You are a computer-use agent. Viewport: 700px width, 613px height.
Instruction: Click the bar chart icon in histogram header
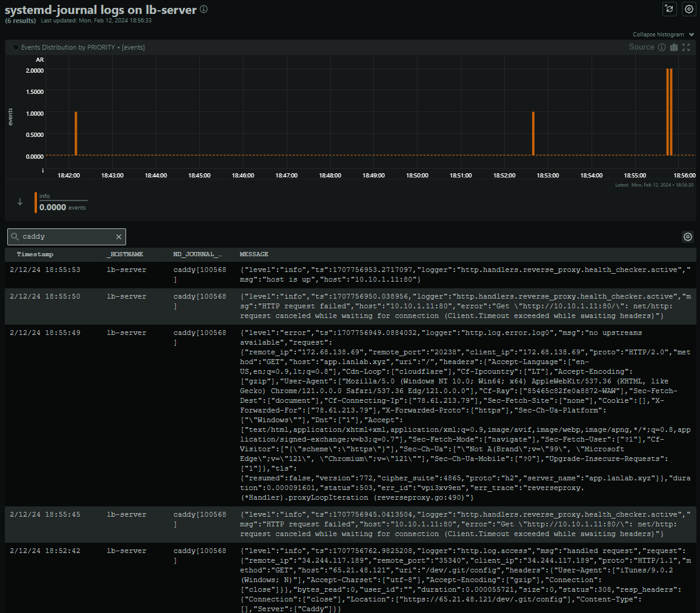click(x=673, y=47)
